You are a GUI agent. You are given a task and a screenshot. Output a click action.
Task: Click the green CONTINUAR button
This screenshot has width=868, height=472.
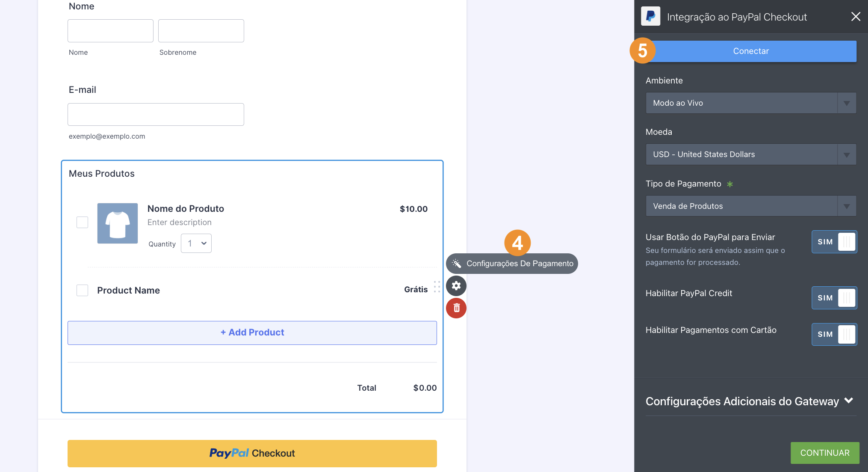825,453
